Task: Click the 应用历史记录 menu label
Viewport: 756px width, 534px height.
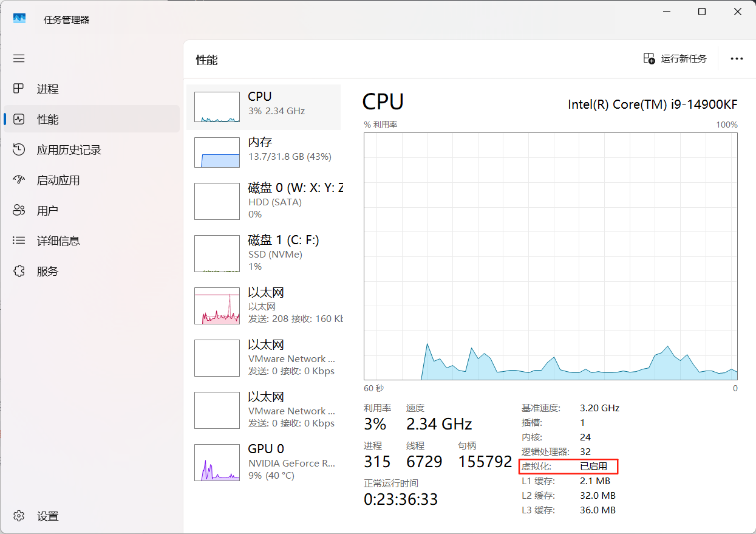Action: coord(69,149)
